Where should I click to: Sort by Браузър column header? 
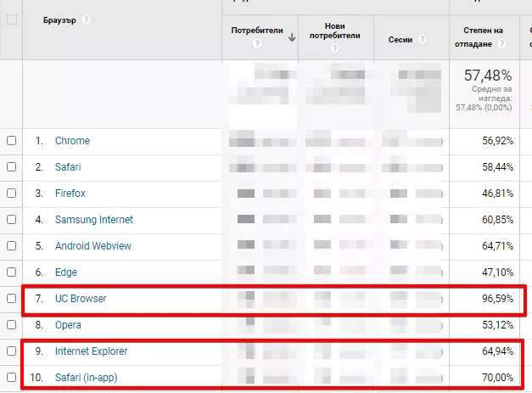59,20
